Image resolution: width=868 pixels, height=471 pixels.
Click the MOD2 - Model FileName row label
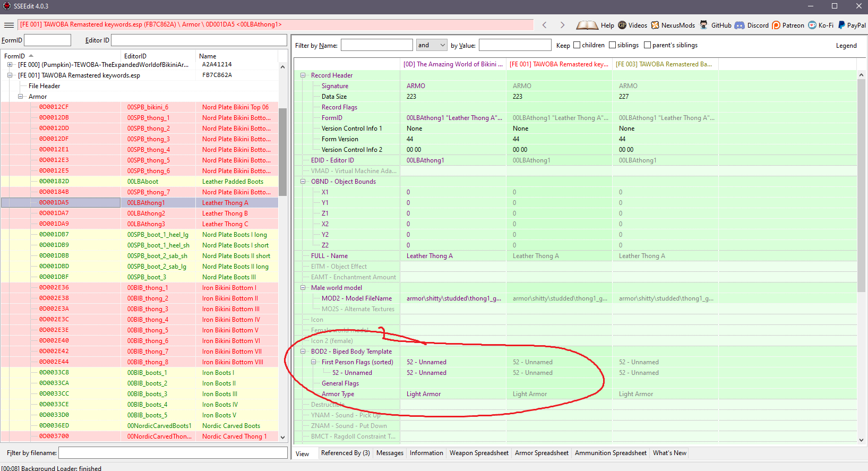pos(357,298)
